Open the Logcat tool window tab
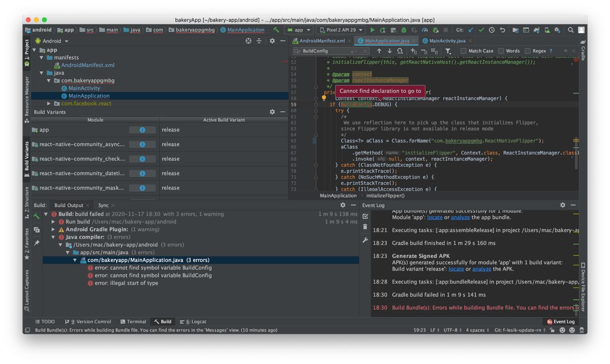The width and height of the screenshot is (610, 364). 193,322
